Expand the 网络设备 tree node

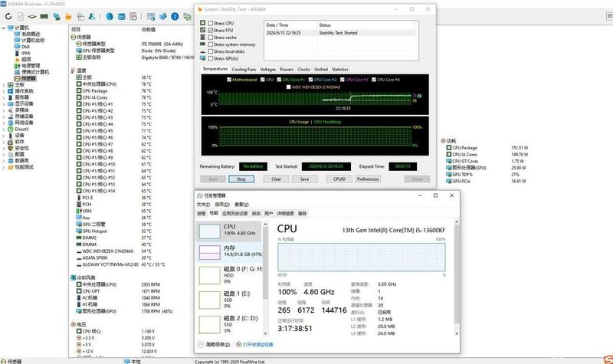(x=4, y=123)
